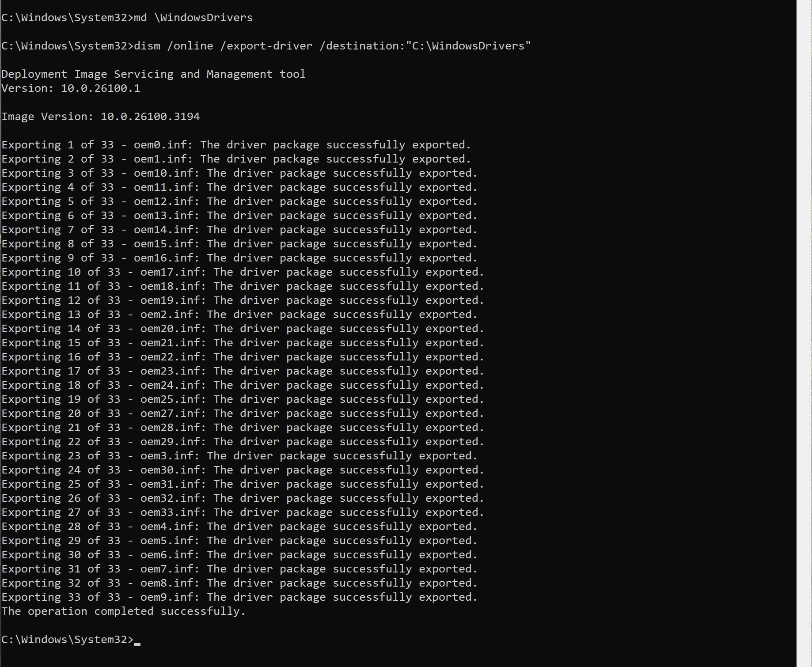Click the oem10.inf export line

pyautogui.click(x=239, y=173)
